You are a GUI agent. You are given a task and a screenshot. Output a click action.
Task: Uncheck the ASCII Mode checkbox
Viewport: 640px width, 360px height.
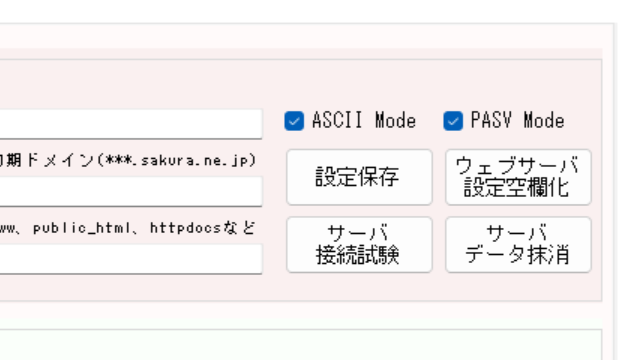pos(294,121)
